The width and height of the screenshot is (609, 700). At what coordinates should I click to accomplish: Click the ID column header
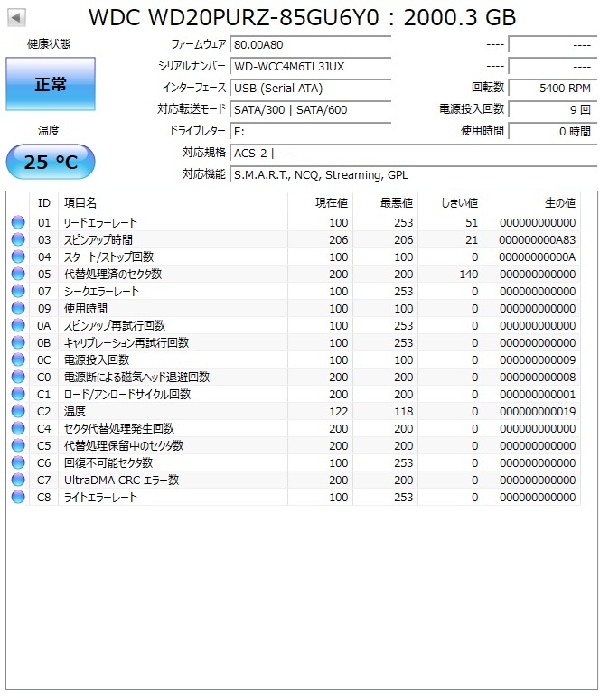coord(44,203)
